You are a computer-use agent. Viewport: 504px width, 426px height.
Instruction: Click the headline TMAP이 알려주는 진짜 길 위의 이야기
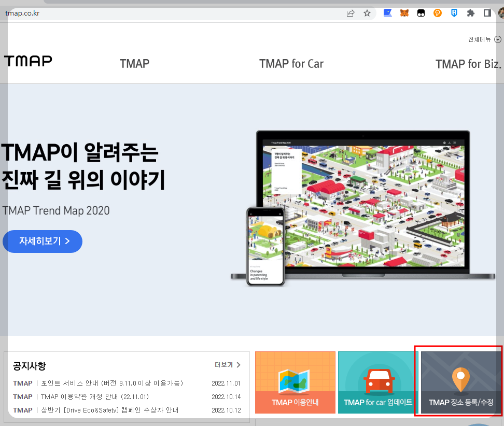[83, 166]
